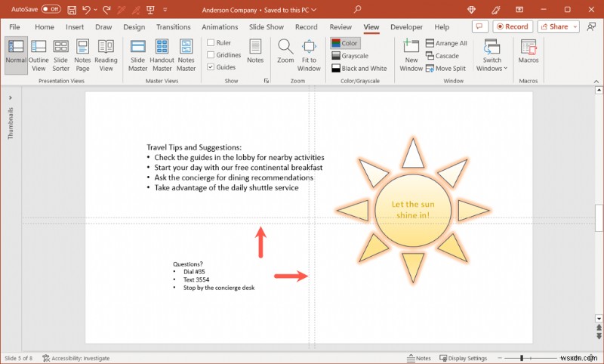Click the Undo icon
Viewport: 604px width, 364px height.
86,10
